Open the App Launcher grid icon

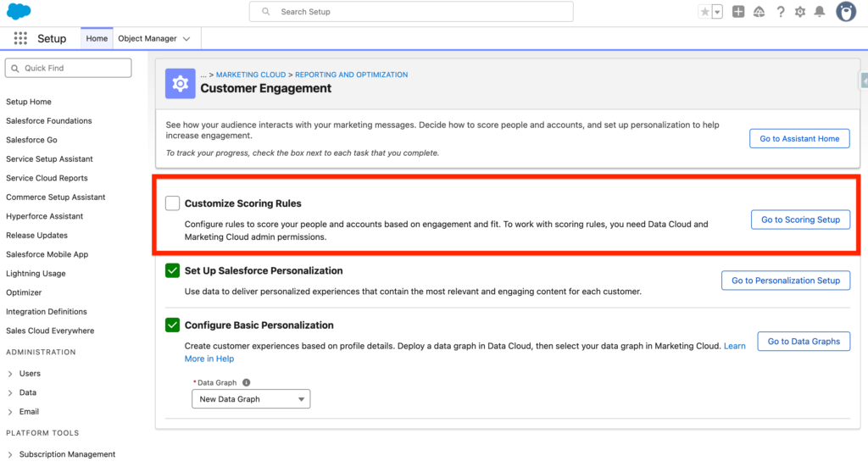coord(21,39)
